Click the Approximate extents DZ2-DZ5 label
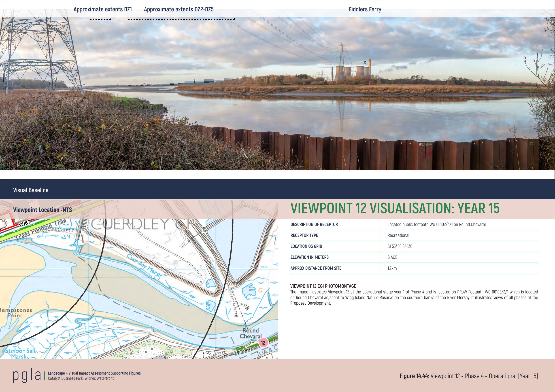 click(x=179, y=9)
